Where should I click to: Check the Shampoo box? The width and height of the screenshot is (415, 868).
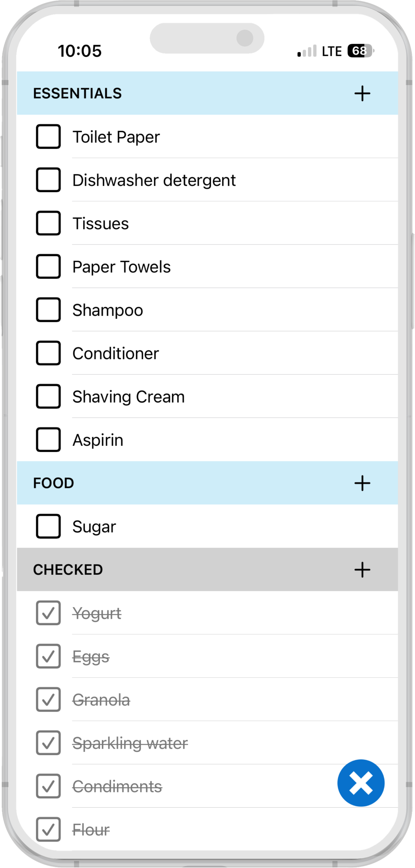tap(48, 310)
